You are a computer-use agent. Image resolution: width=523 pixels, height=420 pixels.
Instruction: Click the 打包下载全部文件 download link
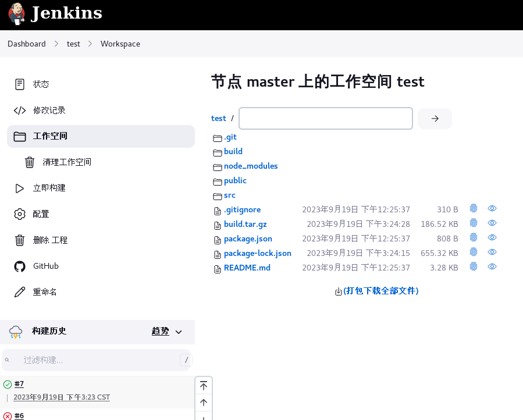[376, 290]
